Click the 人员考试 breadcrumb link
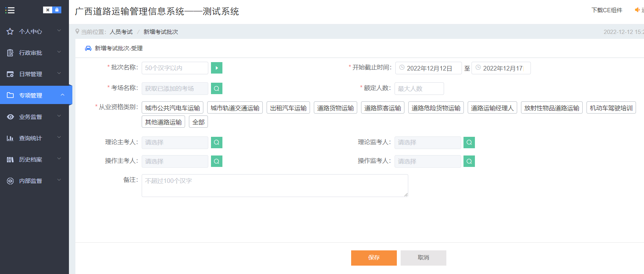Screen dimensions: 644x274 click(x=121, y=32)
